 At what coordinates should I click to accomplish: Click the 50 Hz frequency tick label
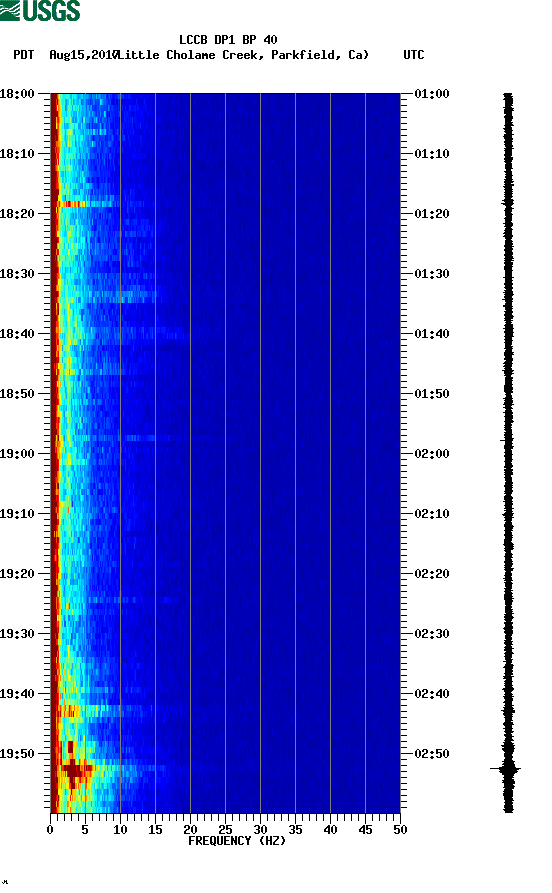[x=400, y=830]
